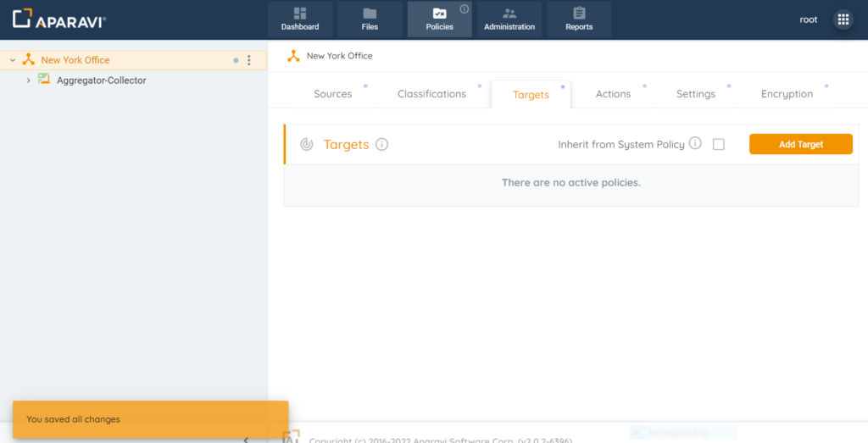Enable Inherit from System Policy checkbox

tap(719, 145)
